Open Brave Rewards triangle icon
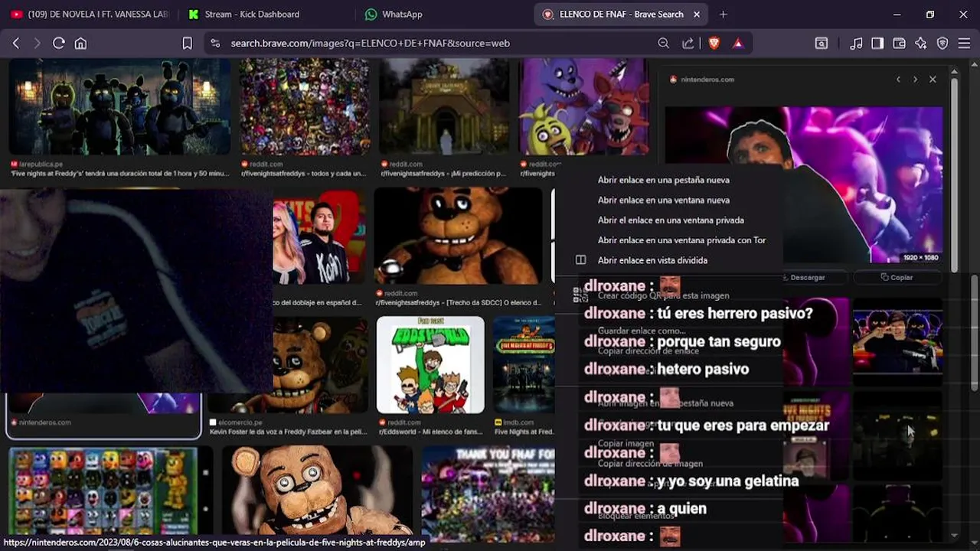The image size is (980, 551). pyautogui.click(x=738, y=44)
